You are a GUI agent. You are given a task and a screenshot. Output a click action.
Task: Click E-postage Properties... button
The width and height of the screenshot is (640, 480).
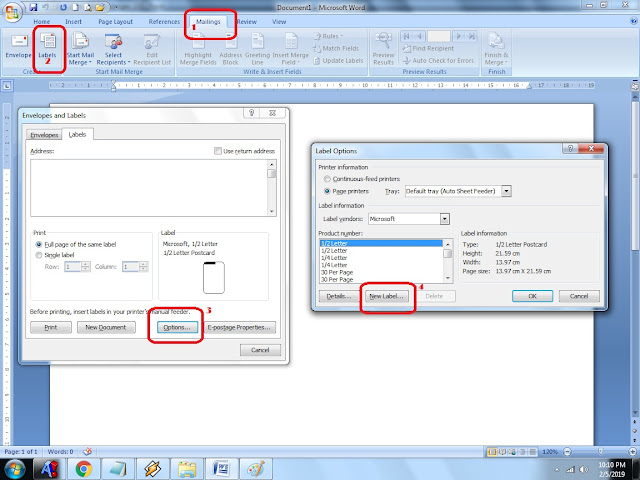(239, 327)
